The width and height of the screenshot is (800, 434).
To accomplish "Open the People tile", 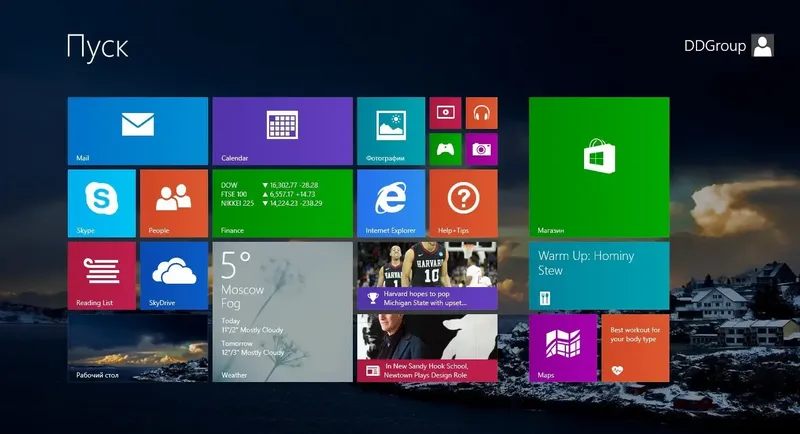I will tap(174, 203).
